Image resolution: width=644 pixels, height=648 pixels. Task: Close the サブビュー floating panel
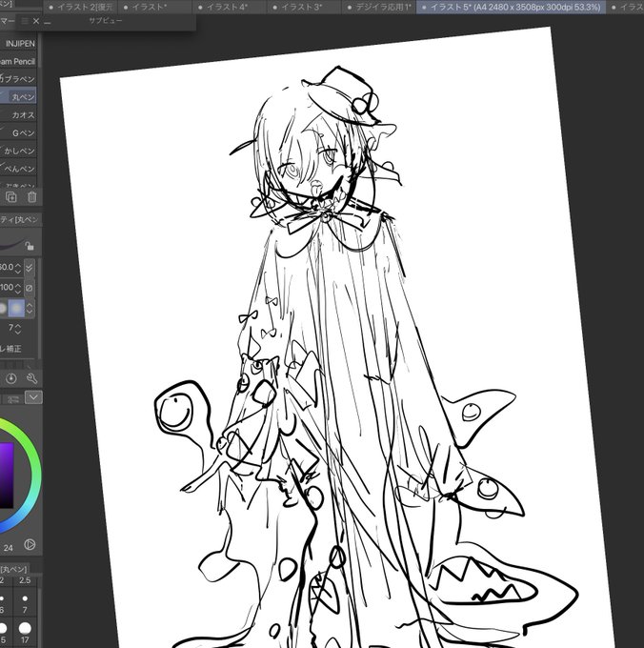coord(36,21)
